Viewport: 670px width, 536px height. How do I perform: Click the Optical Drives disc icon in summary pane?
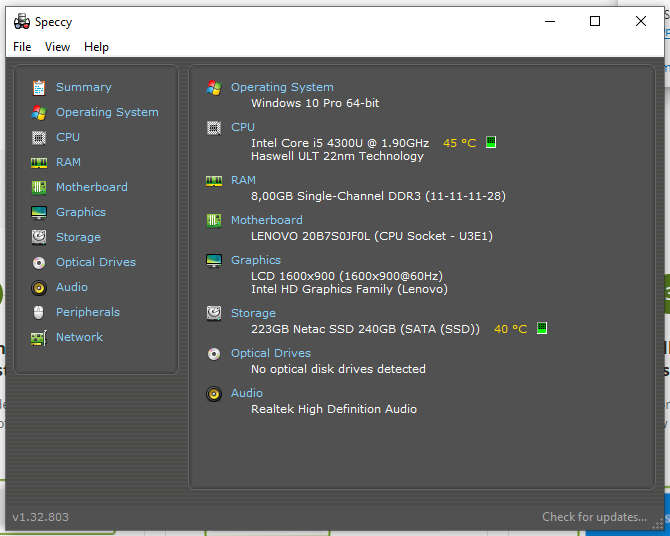[214, 354]
